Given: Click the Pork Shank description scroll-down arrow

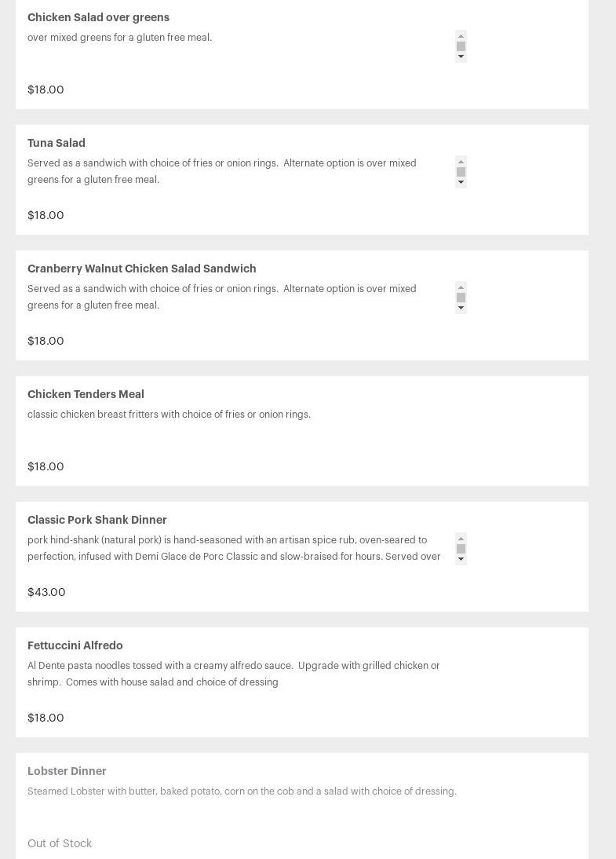Looking at the screenshot, I should point(461,559).
